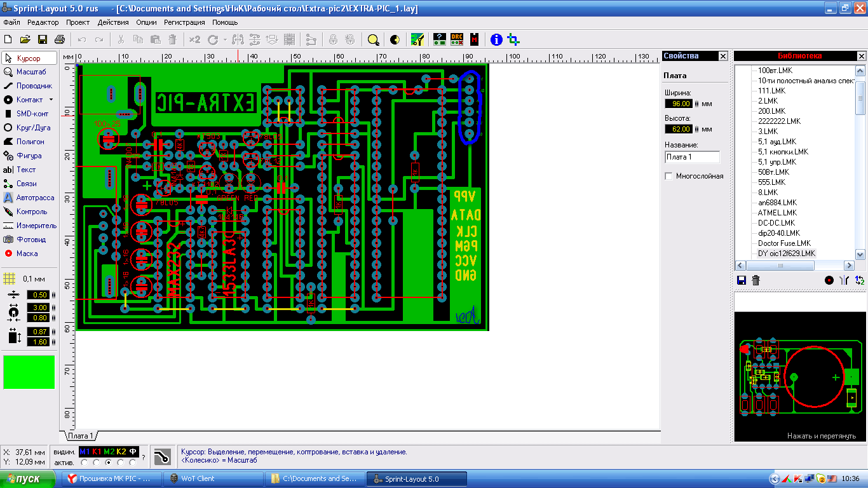Click the blue info toolbar icon

(x=496, y=39)
